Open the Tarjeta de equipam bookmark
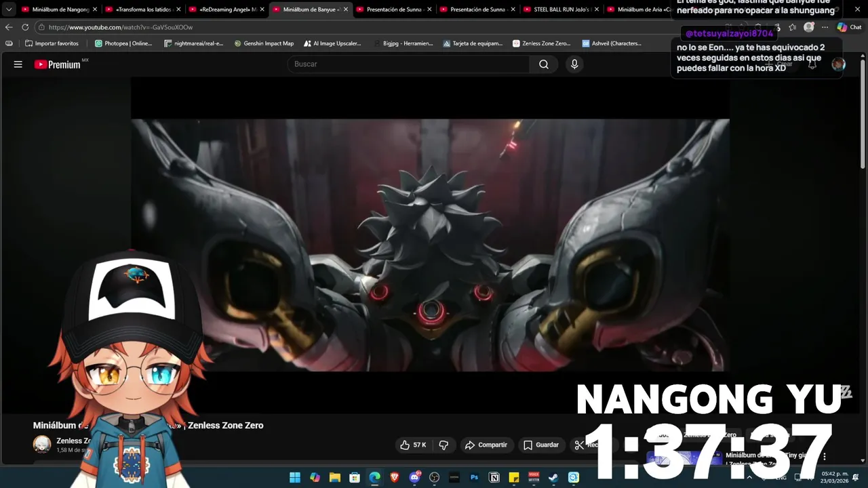Viewport: 868px width, 488px height. point(473,43)
